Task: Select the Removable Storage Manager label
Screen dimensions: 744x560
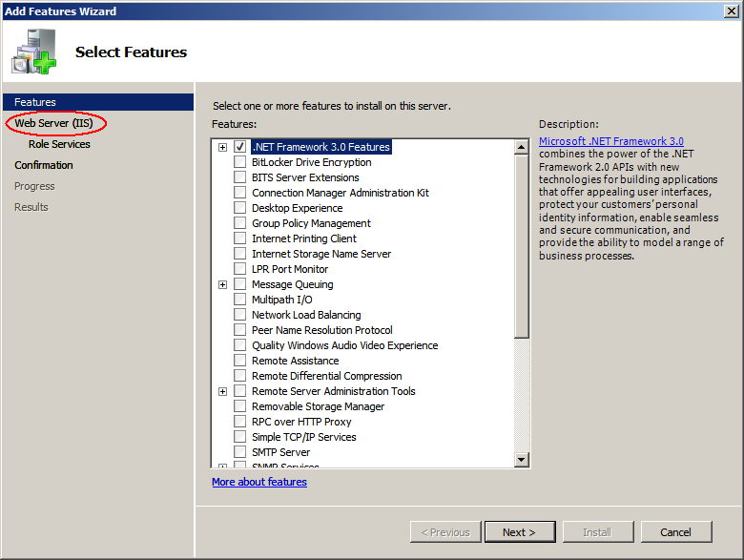Action: [x=319, y=406]
